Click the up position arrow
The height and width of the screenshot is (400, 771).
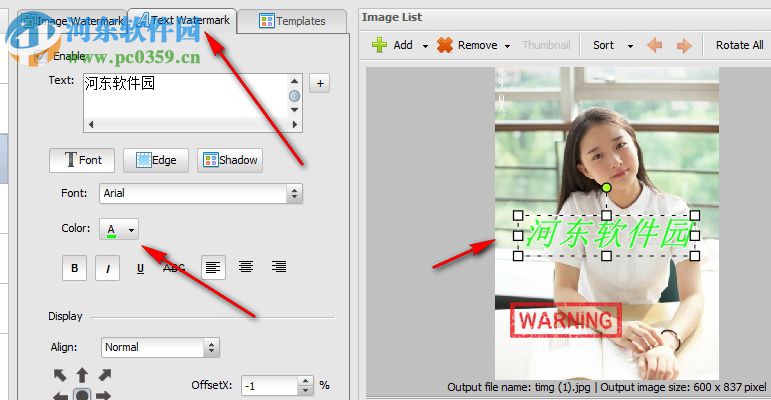click(82, 375)
